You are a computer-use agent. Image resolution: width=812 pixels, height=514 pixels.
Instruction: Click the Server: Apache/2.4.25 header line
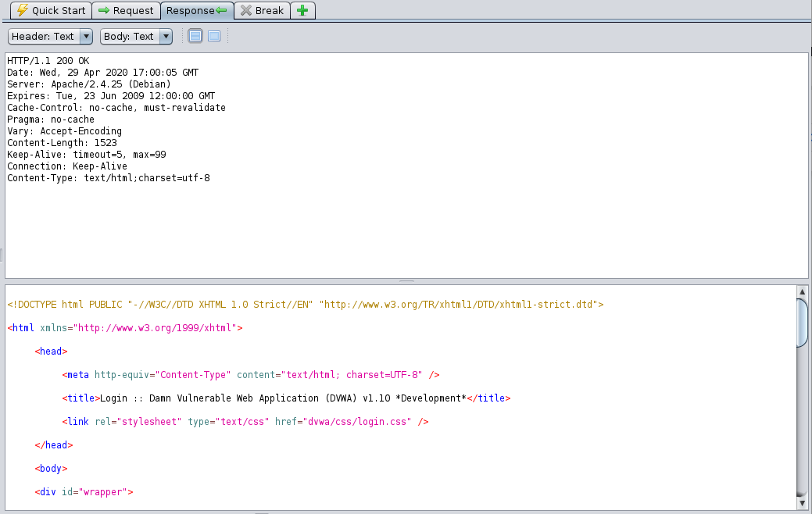pos(89,84)
